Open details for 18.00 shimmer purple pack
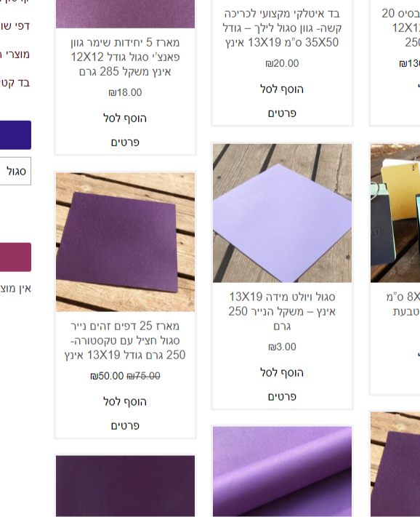This screenshot has width=420, height=517. point(125,143)
